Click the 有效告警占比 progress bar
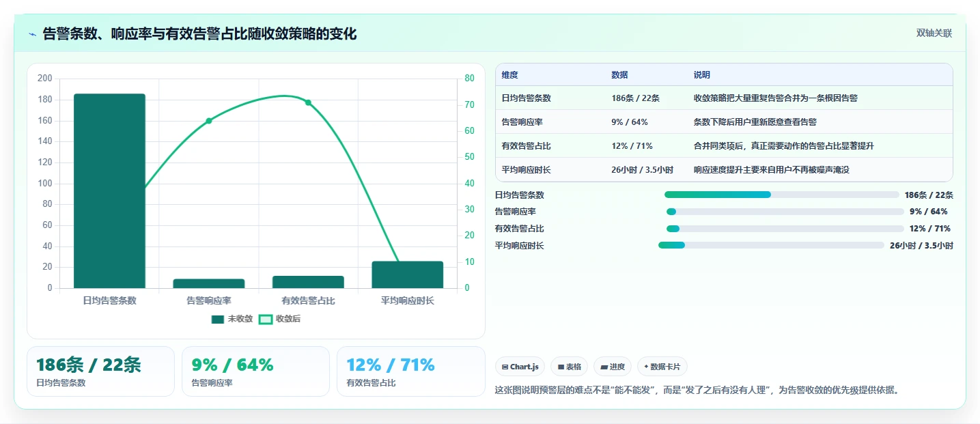The image size is (980, 424). [785, 229]
